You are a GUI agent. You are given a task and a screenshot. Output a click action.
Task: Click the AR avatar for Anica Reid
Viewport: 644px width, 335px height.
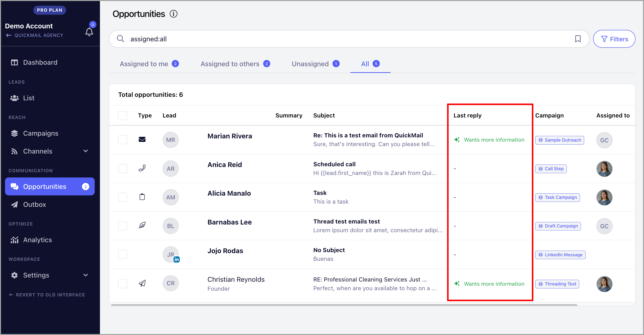tap(170, 169)
